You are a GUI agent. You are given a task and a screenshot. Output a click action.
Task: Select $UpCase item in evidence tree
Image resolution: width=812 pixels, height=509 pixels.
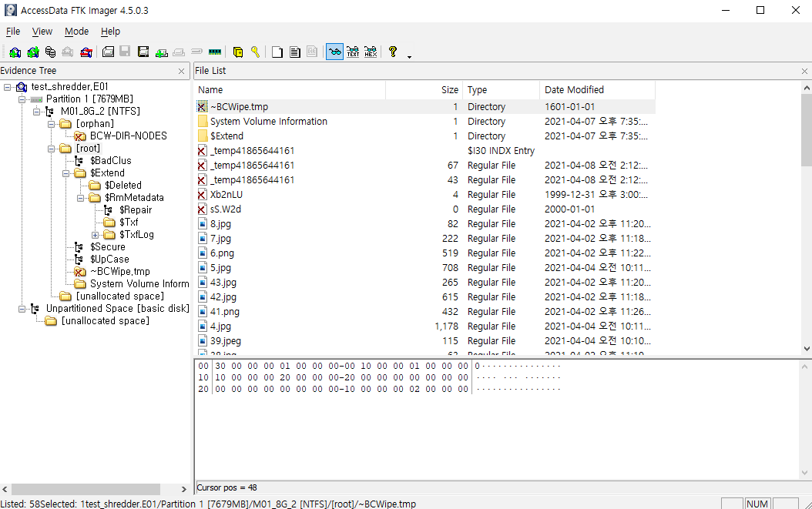click(x=110, y=260)
